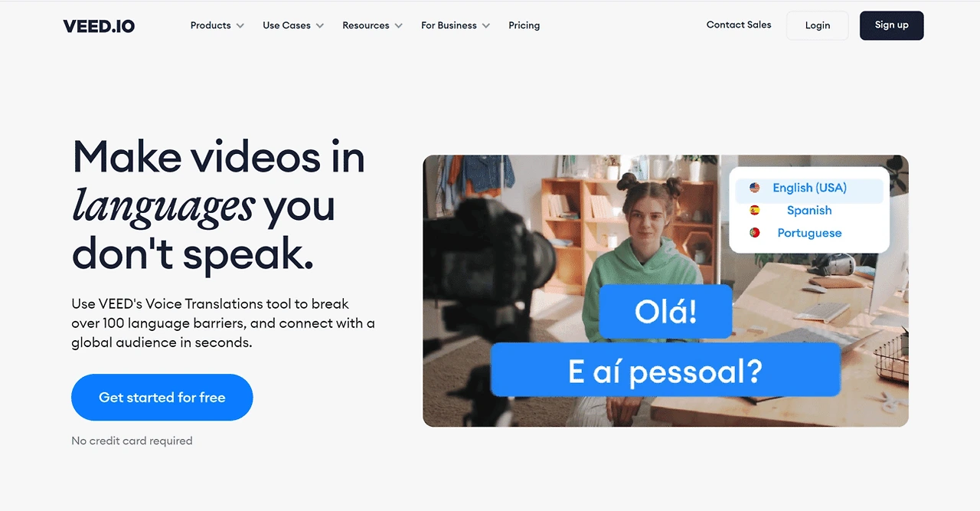
Task: Expand the Products dropdown chevron
Action: tap(240, 26)
